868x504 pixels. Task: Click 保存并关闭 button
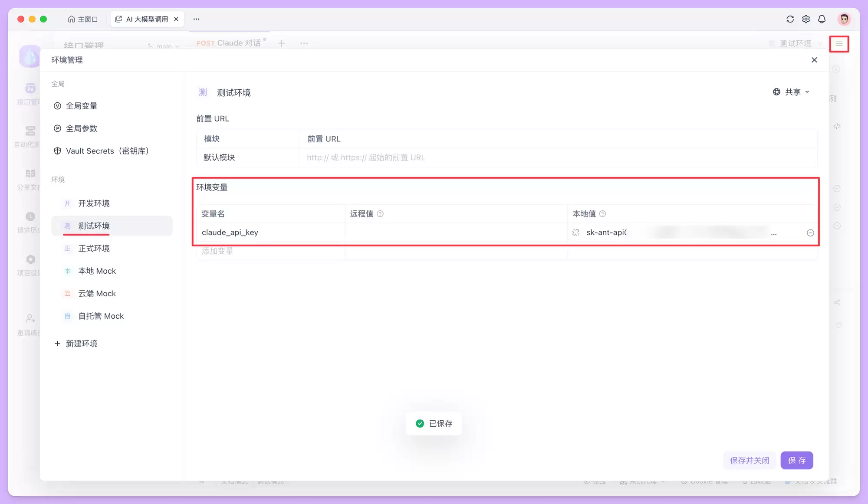point(750,460)
